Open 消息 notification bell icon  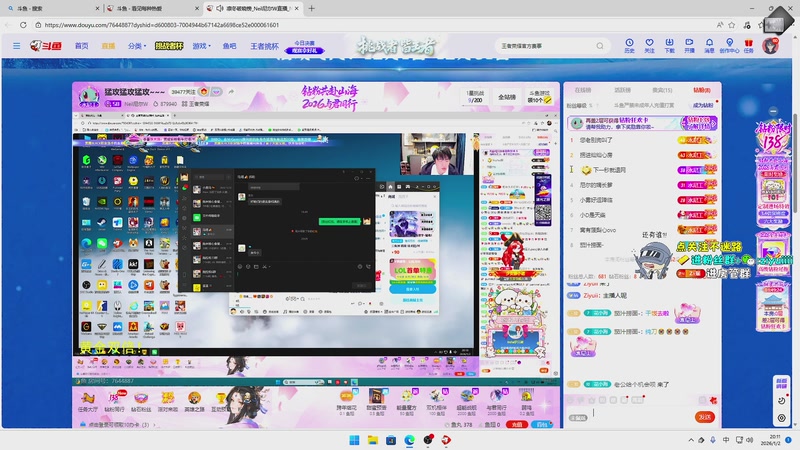click(x=709, y=45)
